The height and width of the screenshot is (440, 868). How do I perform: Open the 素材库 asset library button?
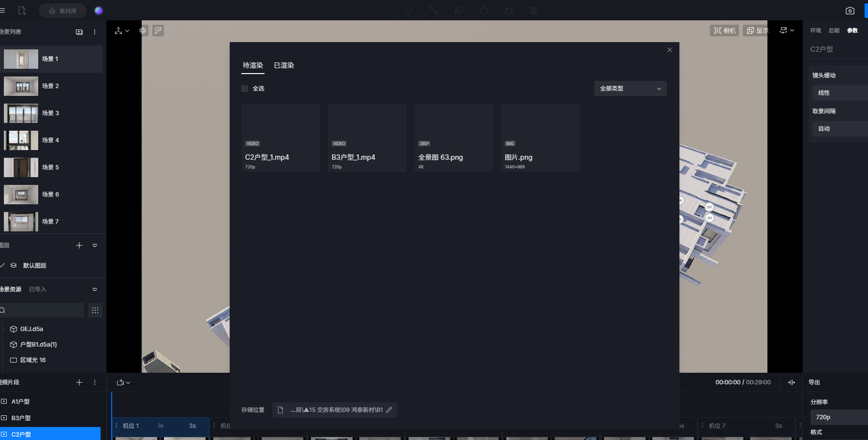(63, 11)
